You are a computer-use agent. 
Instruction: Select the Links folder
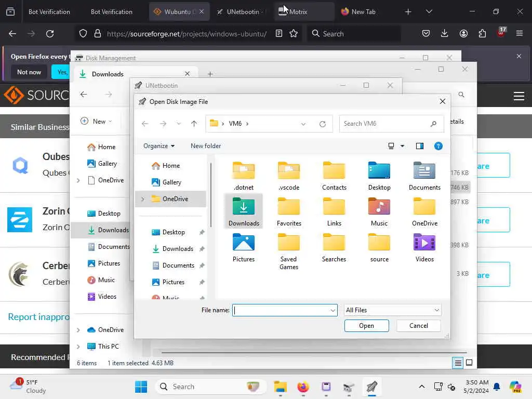(x=334, y=211)
